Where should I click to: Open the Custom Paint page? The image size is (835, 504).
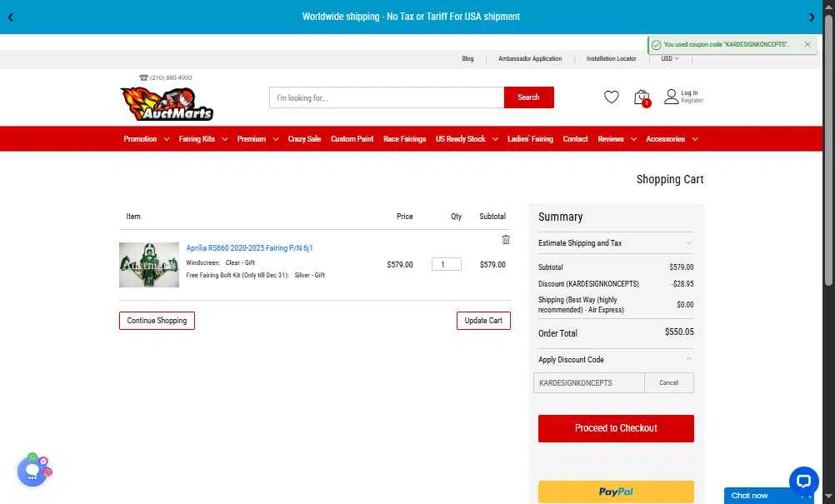(x=352, y=139)
